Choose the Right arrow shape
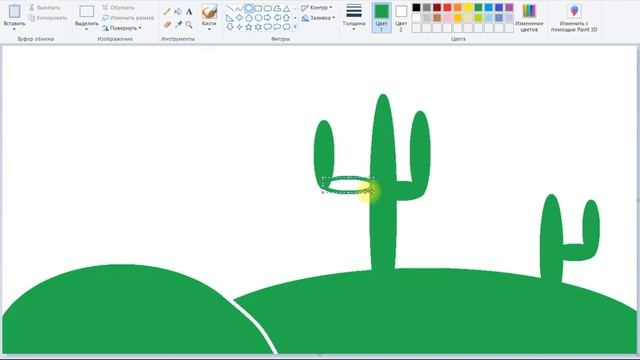Screen dimensions: 640x360 click(x=267, y=18)
